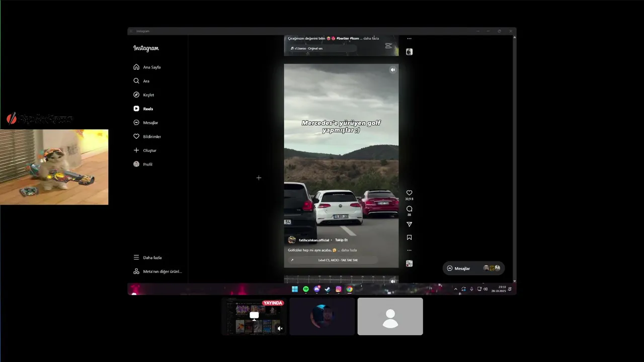Open the Windows Start menu
This screenshot has height=362, width=644.
click(295, 289)
